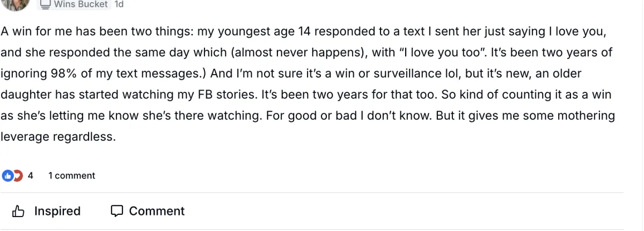This screenshot has height=231, width=644.
Task: Click the Inspired thumbs-up outline icon
Action: coord(18,211)
